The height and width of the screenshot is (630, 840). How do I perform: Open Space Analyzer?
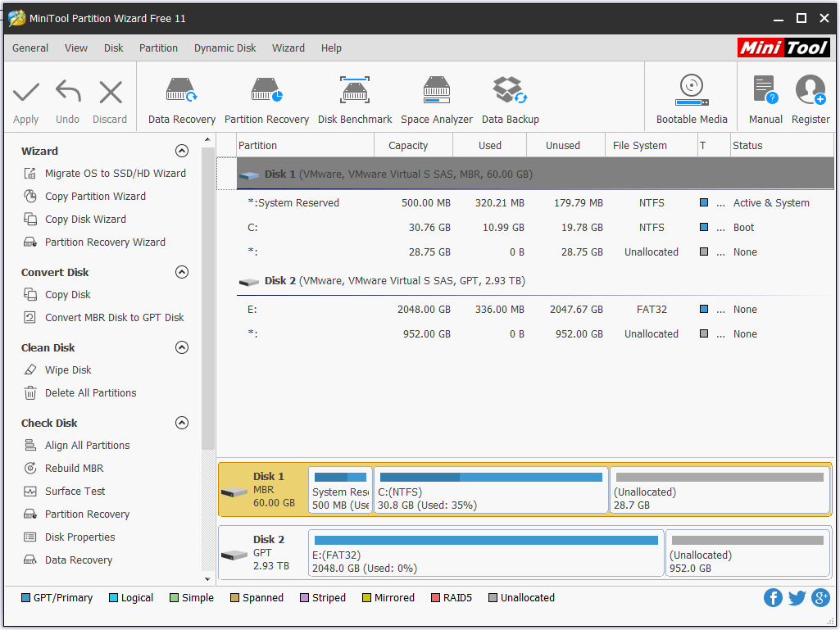click(x=437, y=100)
